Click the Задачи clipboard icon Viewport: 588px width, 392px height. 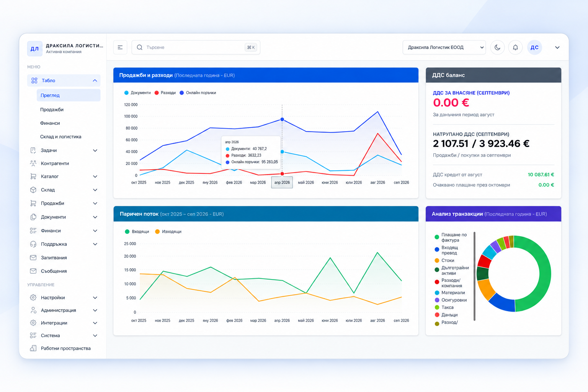point(33,150)
